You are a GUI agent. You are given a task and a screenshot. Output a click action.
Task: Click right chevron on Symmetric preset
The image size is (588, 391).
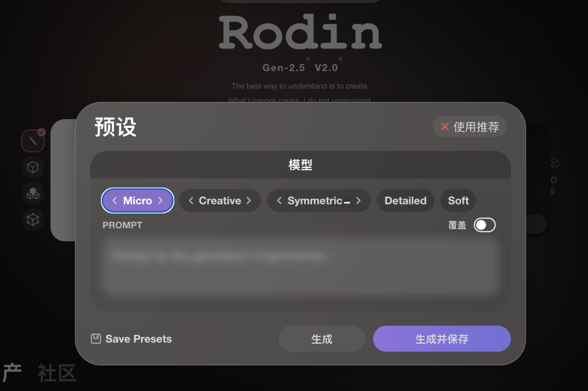(x=358, y=201)
